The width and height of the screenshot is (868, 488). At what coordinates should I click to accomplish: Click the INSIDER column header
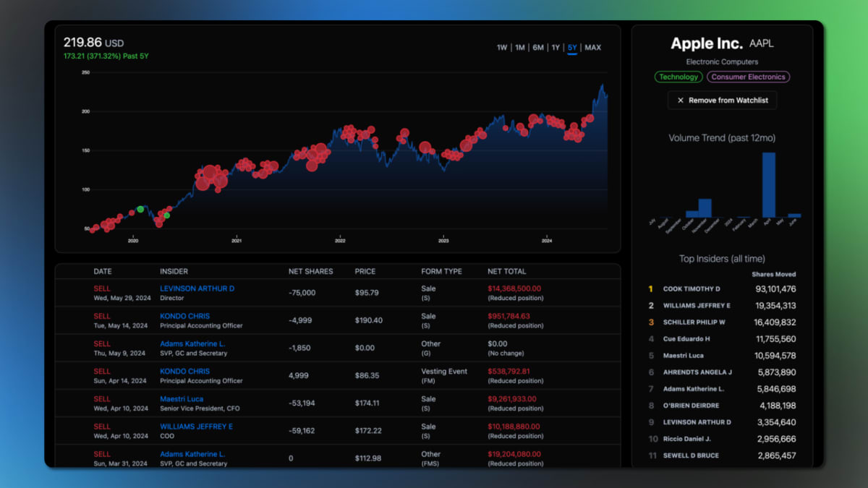tap(174, 272)
